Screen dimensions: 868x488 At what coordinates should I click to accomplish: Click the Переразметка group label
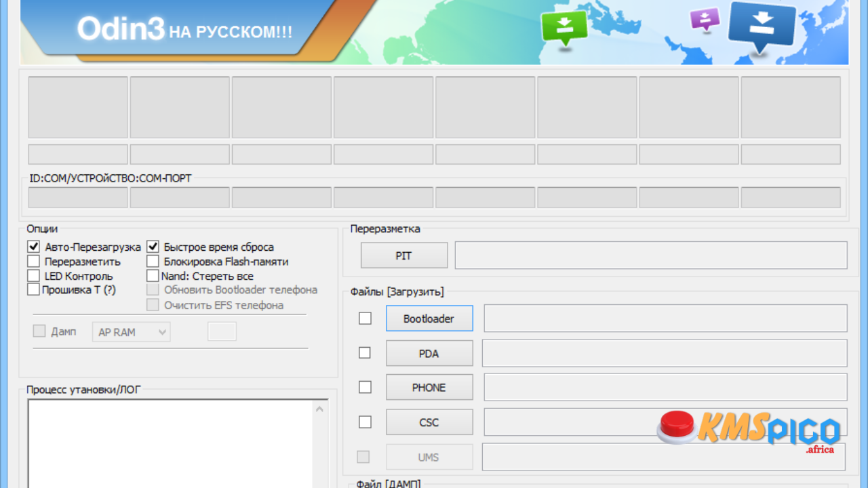click(385, 228)
